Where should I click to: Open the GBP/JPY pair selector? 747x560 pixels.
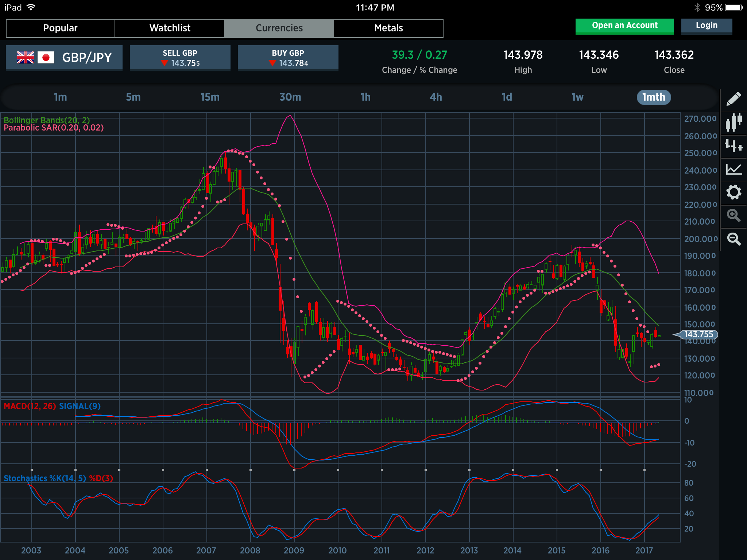(64, 58)
